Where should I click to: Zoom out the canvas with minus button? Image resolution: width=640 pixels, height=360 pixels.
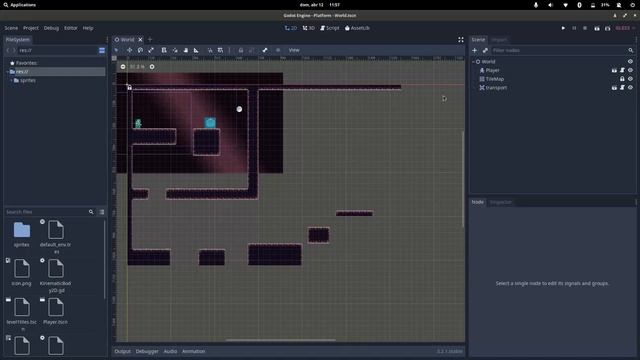pyautogui.click(x=123, y=67)
